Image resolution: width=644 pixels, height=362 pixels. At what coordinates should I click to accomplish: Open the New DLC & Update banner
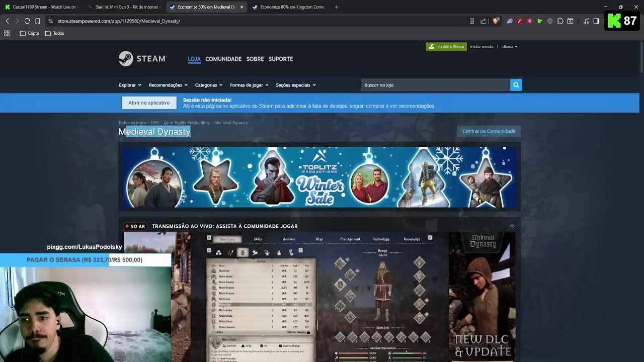point(482,297)
